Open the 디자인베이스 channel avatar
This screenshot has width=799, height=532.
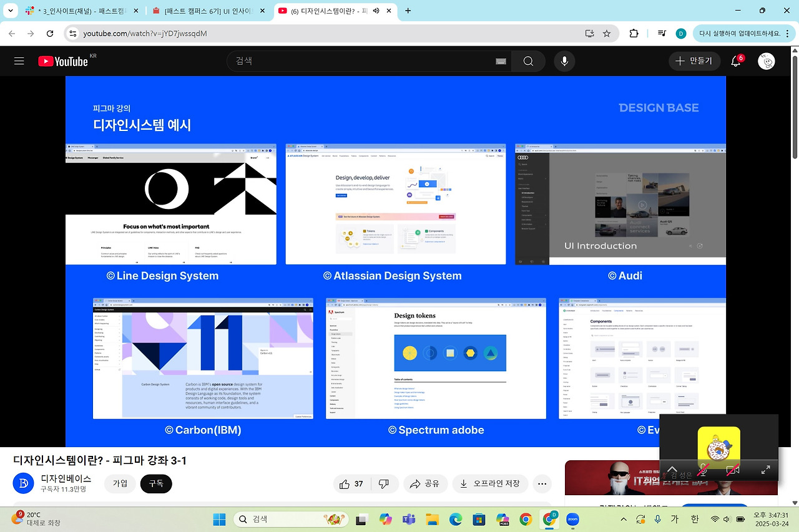coord(23,483)
